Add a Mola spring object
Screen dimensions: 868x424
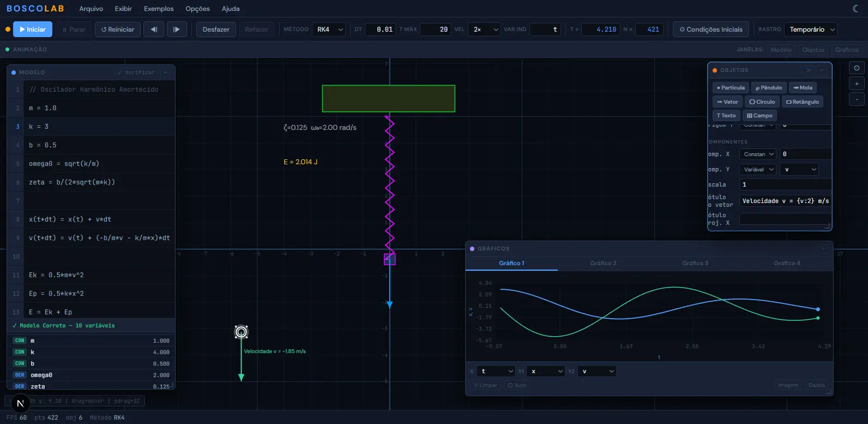click(x=803, y=88)
